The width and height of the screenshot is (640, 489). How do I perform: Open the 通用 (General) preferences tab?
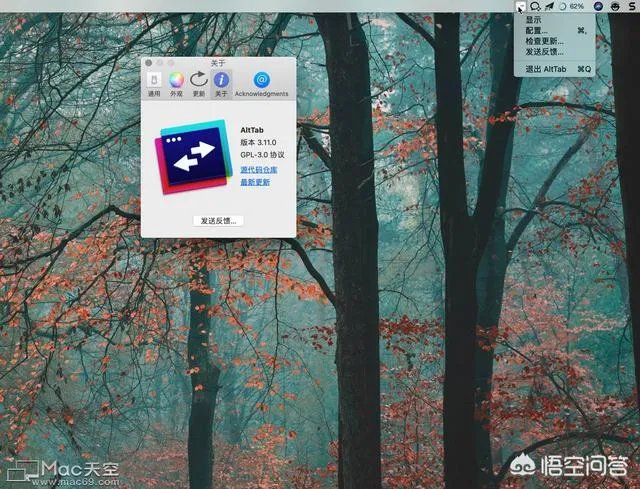(x=154, y=84)
